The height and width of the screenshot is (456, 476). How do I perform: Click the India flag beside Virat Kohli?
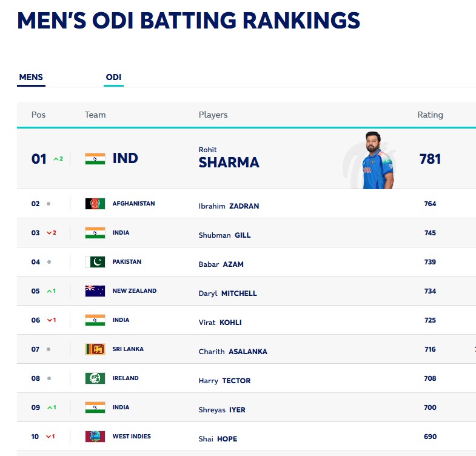click(95, 320)
